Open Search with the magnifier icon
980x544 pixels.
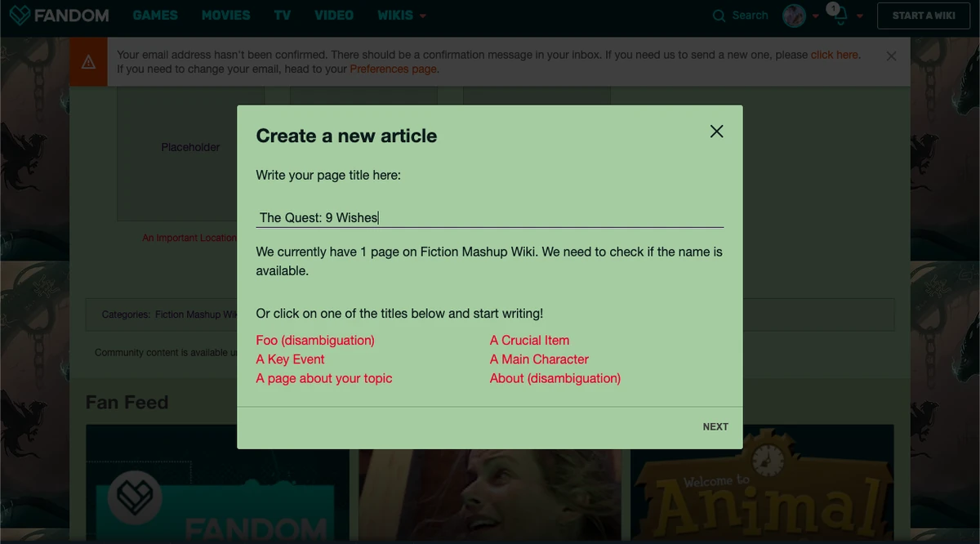coord(719,16)
